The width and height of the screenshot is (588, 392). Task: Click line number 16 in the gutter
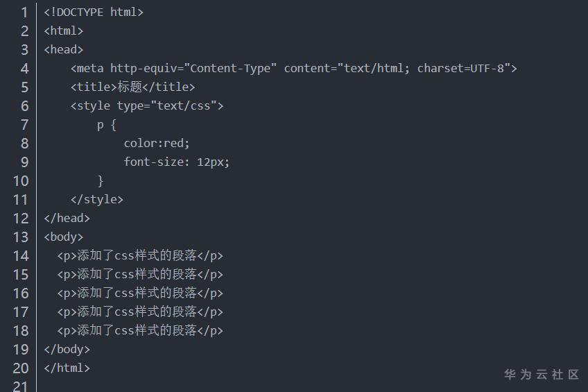point(21,293)
